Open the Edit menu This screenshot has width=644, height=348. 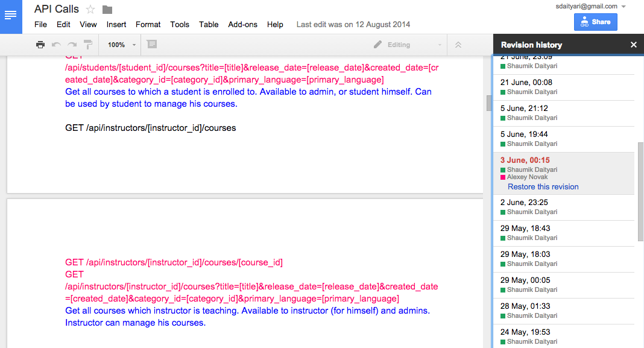pos(63,25)
